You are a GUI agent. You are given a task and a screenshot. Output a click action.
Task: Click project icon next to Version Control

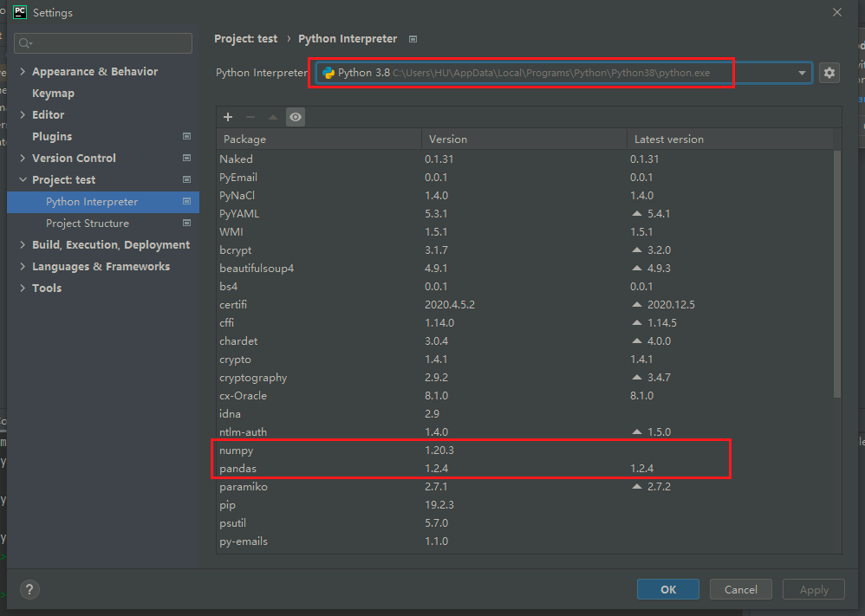point(186,158)
